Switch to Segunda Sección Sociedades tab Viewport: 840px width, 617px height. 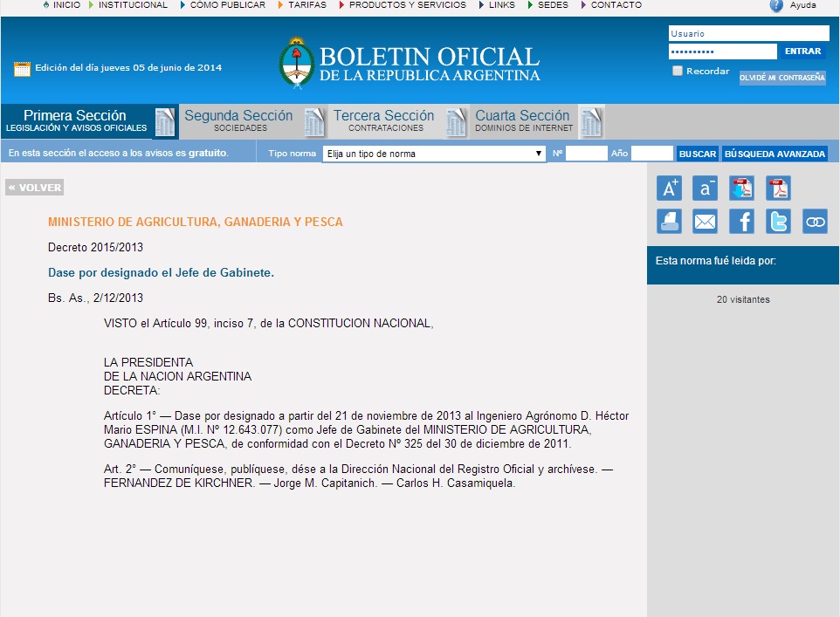click(238, 121)
